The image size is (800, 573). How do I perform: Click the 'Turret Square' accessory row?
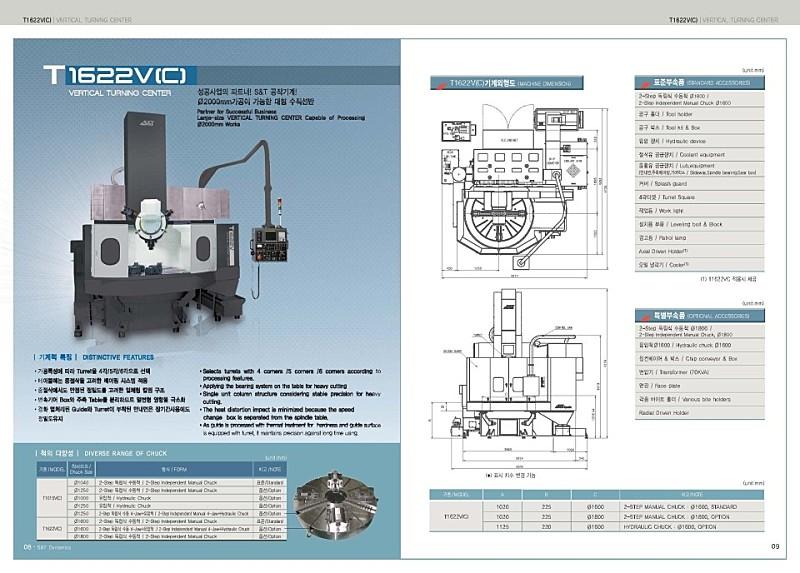(699, 197)
